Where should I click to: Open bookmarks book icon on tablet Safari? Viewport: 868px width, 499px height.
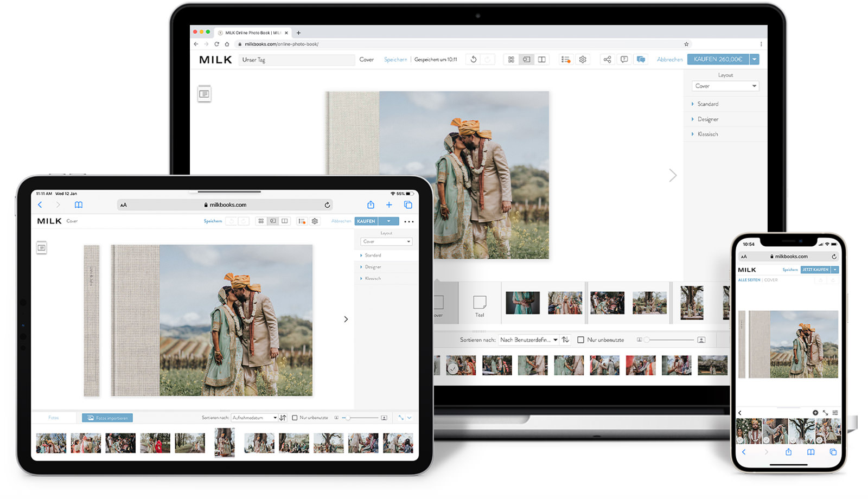tap(79, 204)
